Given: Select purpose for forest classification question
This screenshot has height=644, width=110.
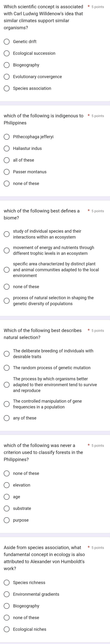Looking at the screenshot, I should coord(7,520).
